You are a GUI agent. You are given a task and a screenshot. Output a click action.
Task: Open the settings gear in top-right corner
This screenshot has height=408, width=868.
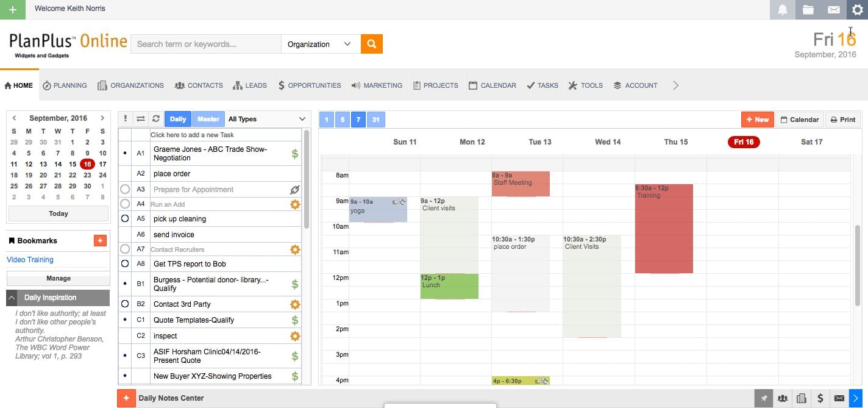pos(857,9)
